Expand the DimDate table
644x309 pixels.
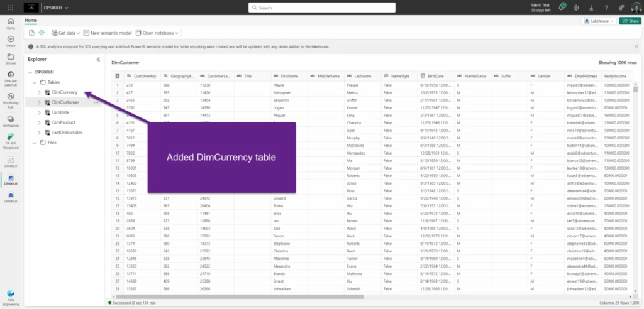(x=40, y=112)
